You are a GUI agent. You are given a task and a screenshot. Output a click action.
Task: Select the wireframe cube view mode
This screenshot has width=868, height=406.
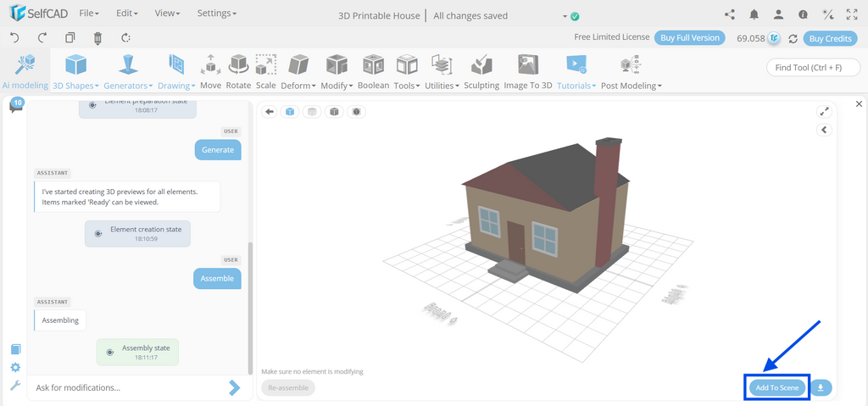coord(312,112)
